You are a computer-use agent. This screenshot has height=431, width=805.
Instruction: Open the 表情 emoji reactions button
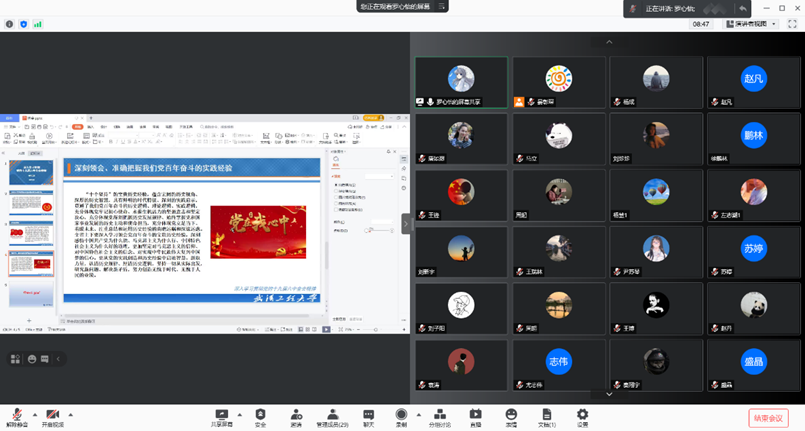[511, 414]
